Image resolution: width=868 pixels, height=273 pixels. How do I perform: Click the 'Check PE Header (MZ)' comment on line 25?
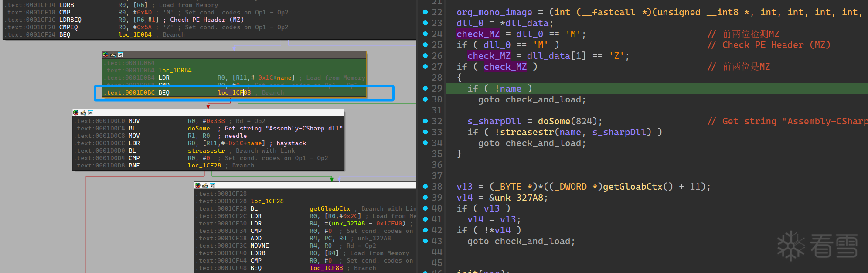769,45
